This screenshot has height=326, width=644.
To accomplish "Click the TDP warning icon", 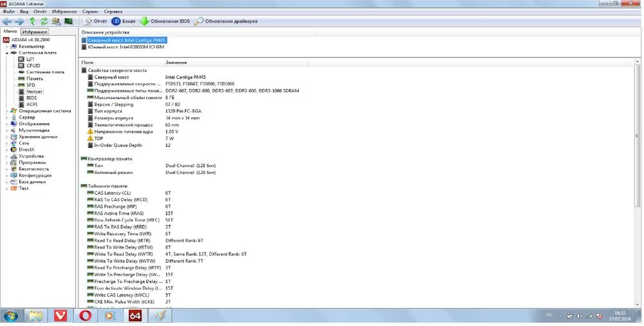I will tap(90, 139).
